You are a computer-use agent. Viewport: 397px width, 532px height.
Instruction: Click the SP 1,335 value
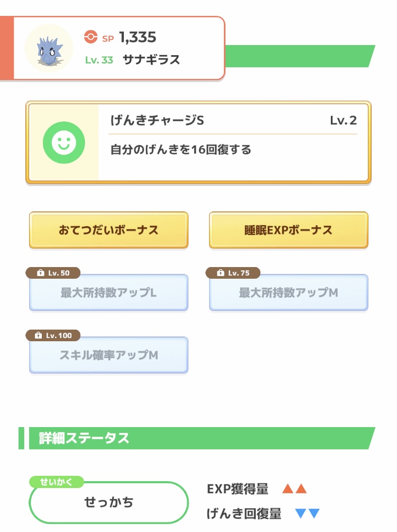(x=138, y=37)
